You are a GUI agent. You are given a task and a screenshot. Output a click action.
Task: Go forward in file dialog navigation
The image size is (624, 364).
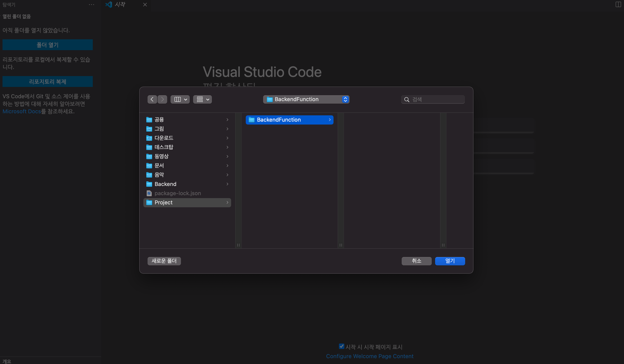(162, 99)
